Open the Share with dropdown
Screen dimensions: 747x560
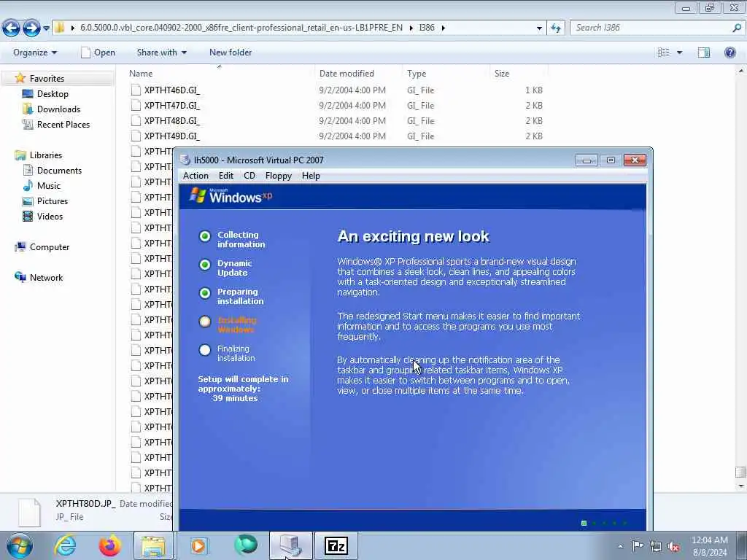point(162,52)
